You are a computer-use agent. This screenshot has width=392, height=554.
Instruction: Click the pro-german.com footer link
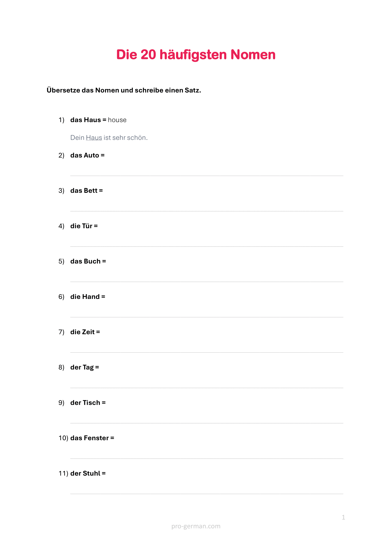pos(196,526)
